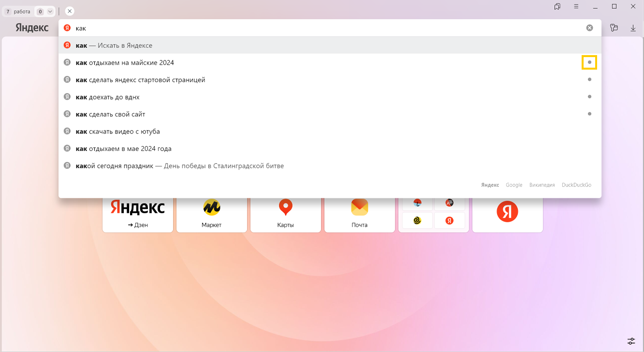Click the passwords and cards manager icon
The height and width of the screenshot is (352, 644).
click(x=614, y=28)
